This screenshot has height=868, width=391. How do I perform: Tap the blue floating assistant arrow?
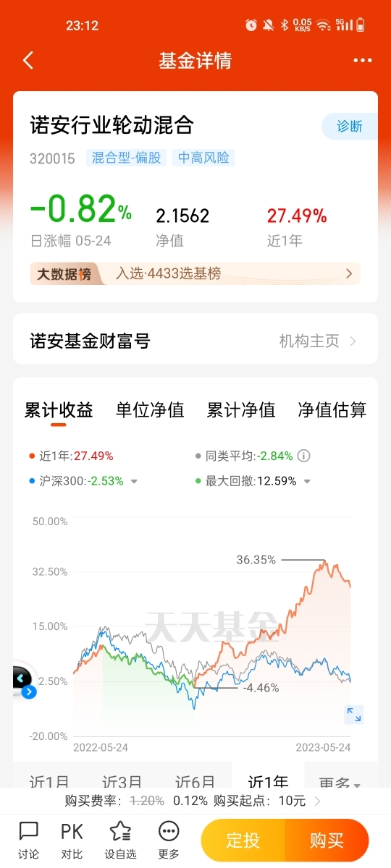click(x=29, y=692)
